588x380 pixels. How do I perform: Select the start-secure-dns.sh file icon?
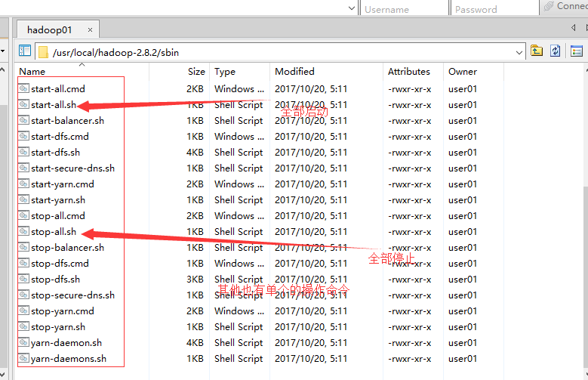(x=23, y=168)
